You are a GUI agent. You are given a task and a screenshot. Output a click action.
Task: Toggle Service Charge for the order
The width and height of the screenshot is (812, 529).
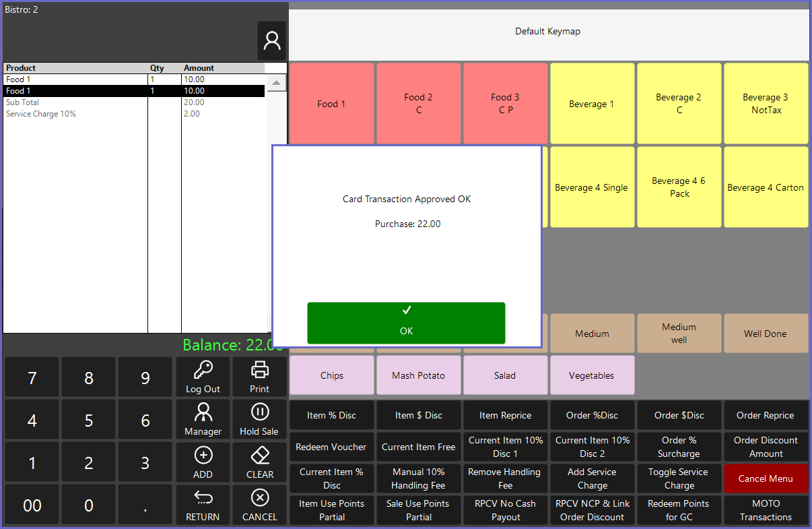point(679,478)
